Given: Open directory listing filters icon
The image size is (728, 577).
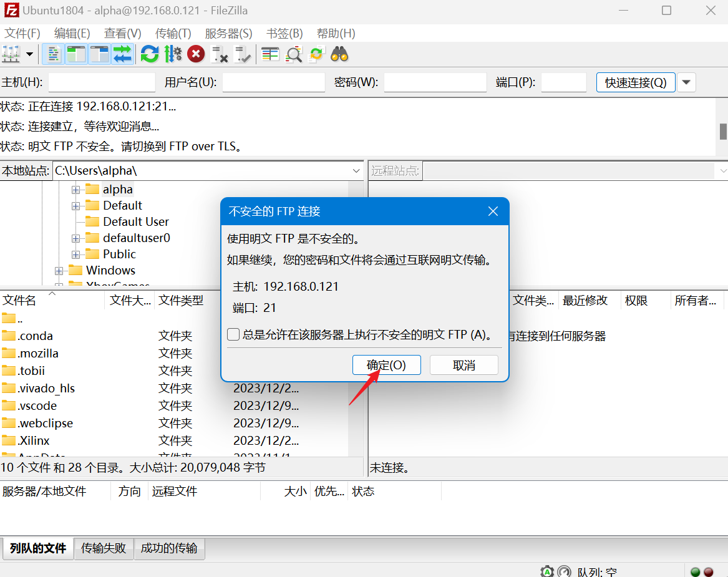Looking at the screenshot, I should pyautogui.click(x=269, y=54).
